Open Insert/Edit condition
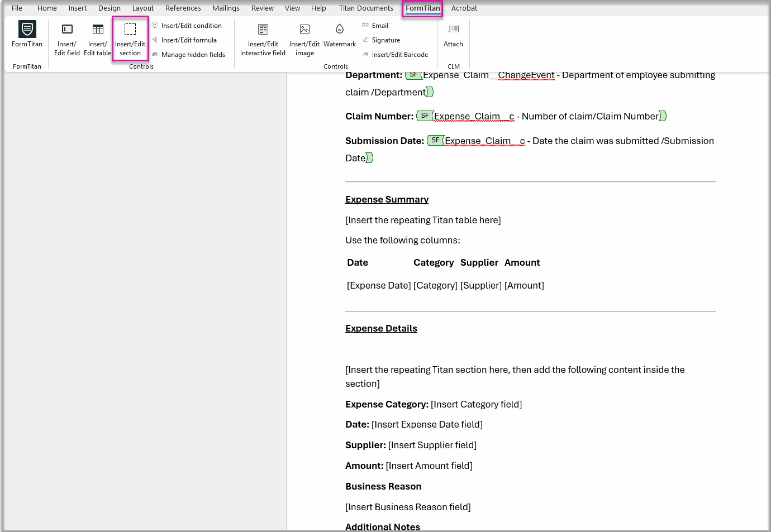The image size is (771, 532). (x=187, y=26)
